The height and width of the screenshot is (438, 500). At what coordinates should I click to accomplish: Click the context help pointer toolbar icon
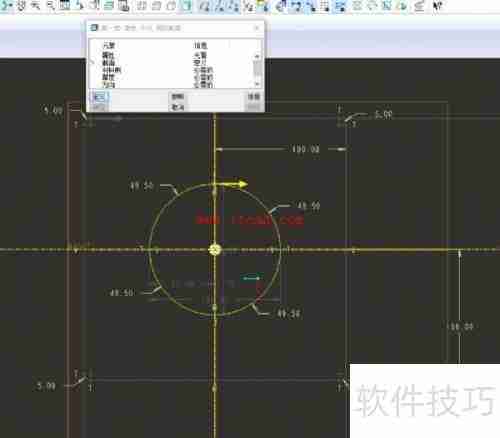(438, 6)
